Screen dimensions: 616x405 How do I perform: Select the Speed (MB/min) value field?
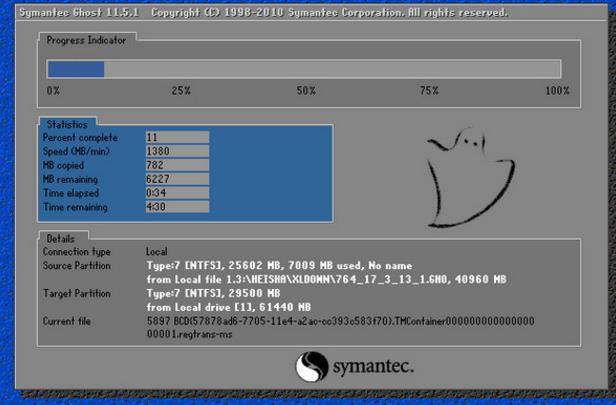tap(176, 151)
